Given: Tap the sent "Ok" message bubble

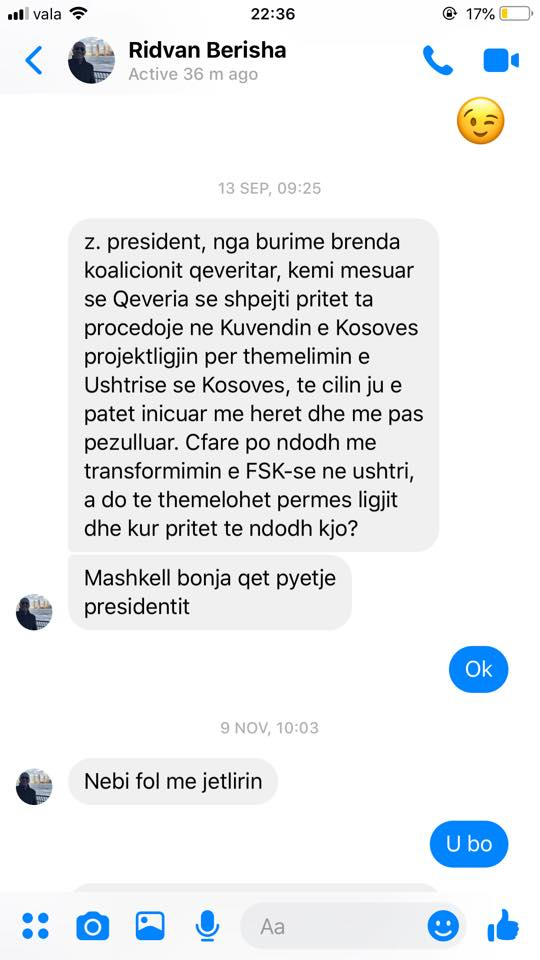Looking at the screenshot, I should 479,669.
